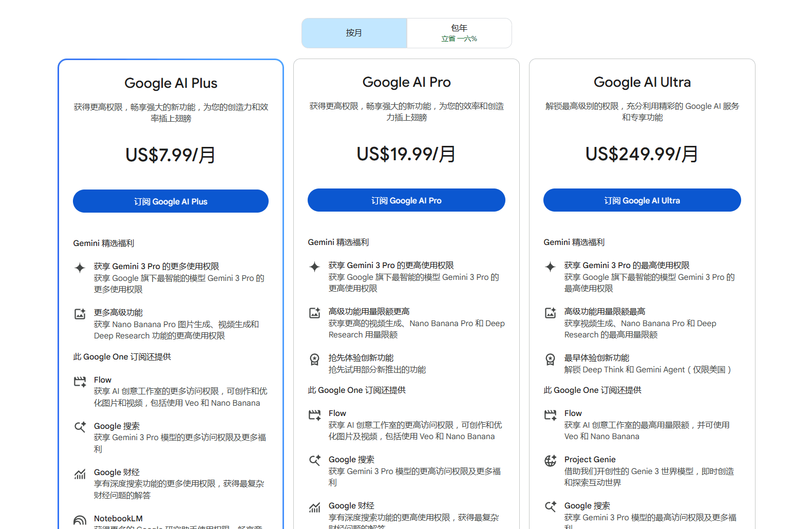Click the image sparkle icon beside 更多高级功能
This screenshot has width=812, height=529.
80,314
